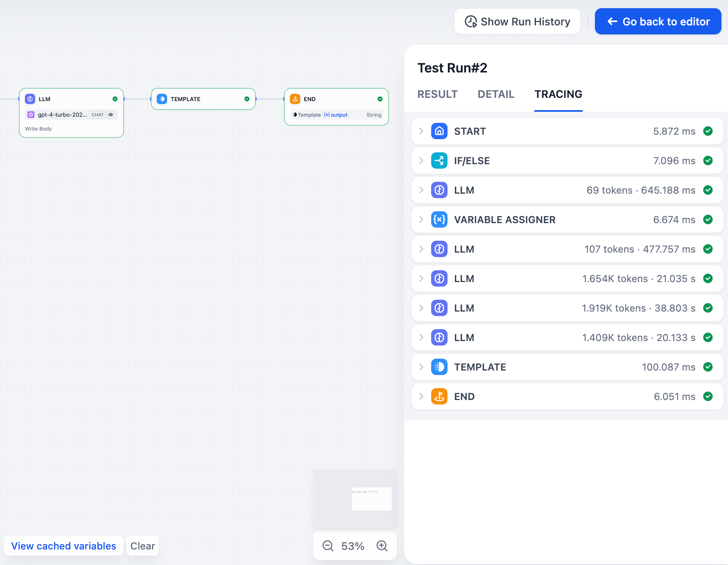Click the IF/ELSE branch icon in tracing
The height and width of the screenshot is (565, 728).
(x=439, y=160)
